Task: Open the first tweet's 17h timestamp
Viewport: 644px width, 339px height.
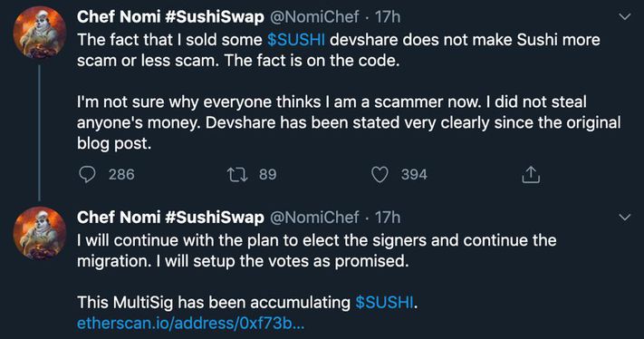Action: (388, 17)
